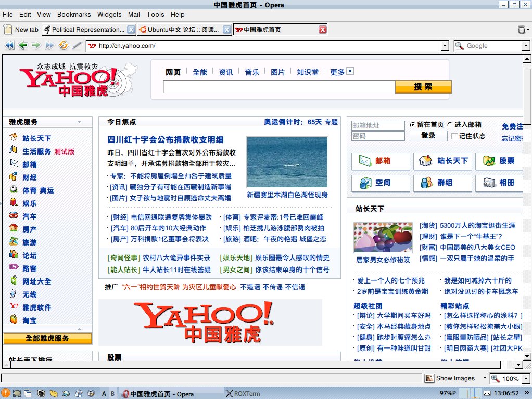Close the Political Representation tab
Viewport: 532px width, 399px height.
coord(131,30)
